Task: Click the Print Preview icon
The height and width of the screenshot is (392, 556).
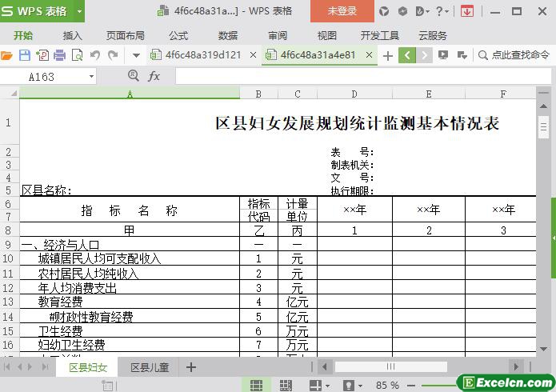Action: tap(78, 55)
